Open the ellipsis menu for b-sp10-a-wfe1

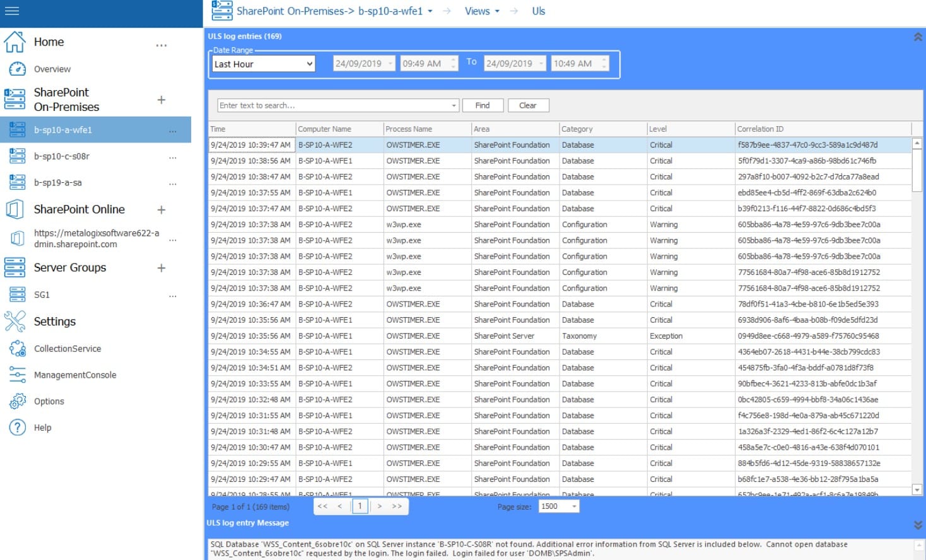172,129
